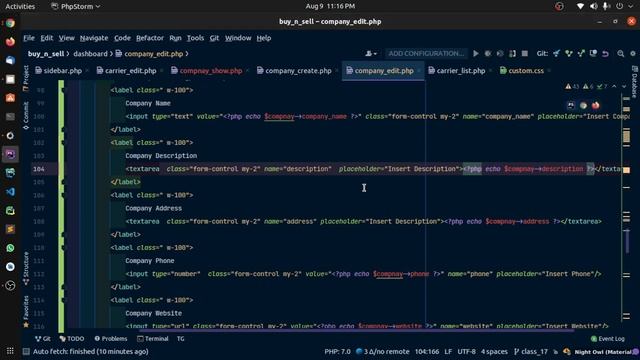The width and height of the screenshot is (640, 360).
Task: Jump to previous highlighted error arrow
Action: [x=614, y=87]
